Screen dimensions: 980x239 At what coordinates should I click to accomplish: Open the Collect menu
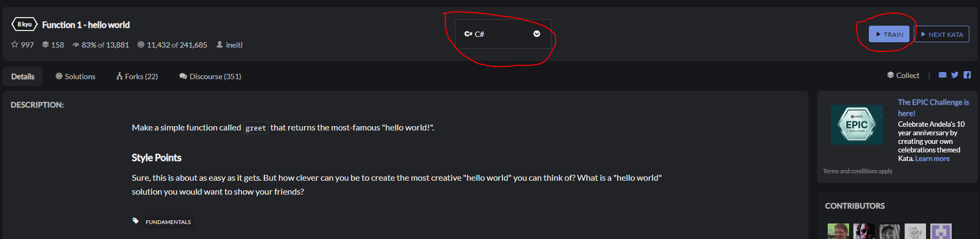(903, 75)
